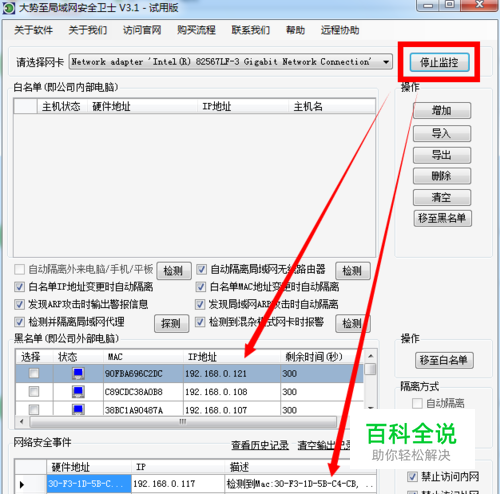Click the blacklist 状态 column header
This screenshot has width=500, height=494.
click(78, 357)
